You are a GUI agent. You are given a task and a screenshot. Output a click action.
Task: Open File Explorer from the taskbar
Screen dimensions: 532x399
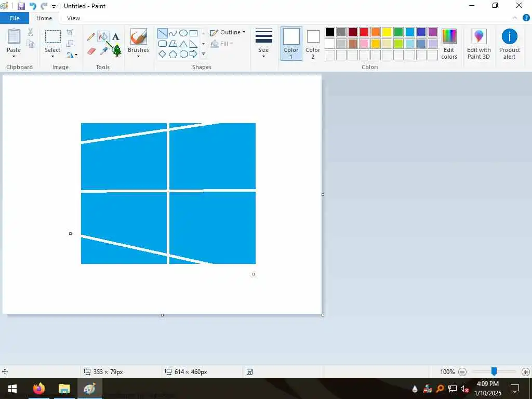[x=64, y=389]
